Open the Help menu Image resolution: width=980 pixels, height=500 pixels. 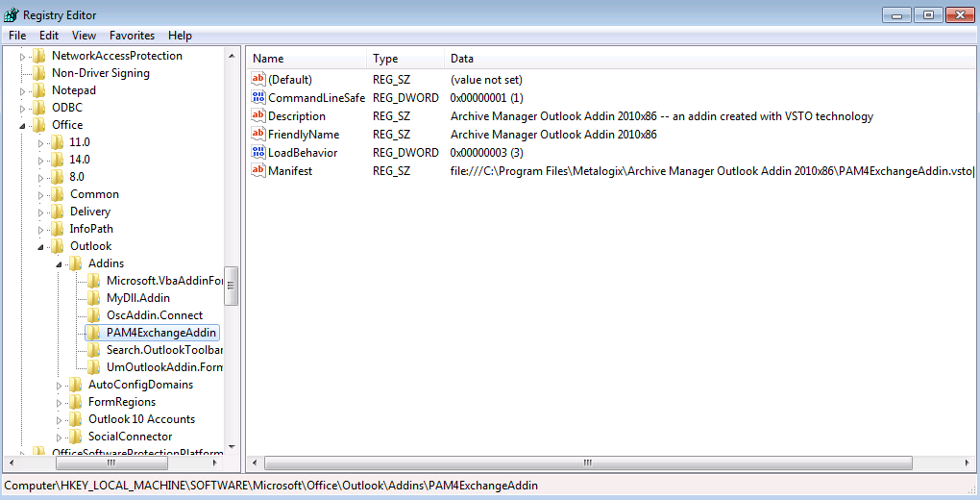[x=180, y=36]
